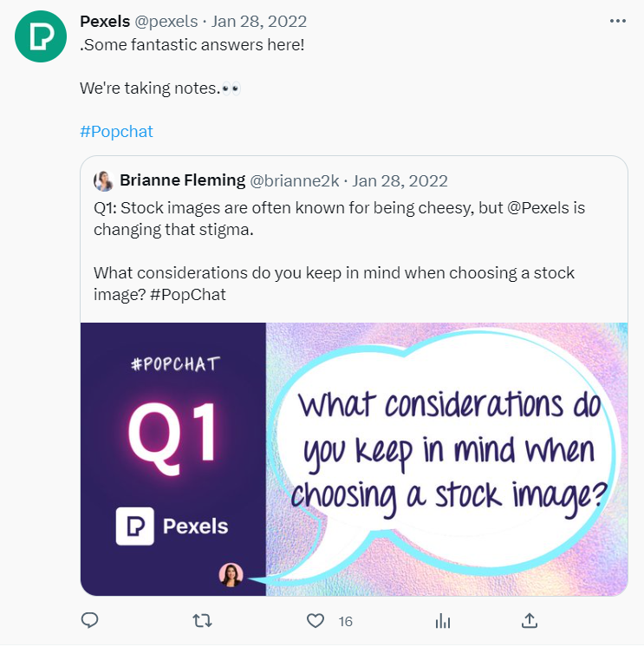This screenshot has height=647, width=644.
Task: Open Brianne Fleming's small profile avatar
Action: (x=104, y=180)
